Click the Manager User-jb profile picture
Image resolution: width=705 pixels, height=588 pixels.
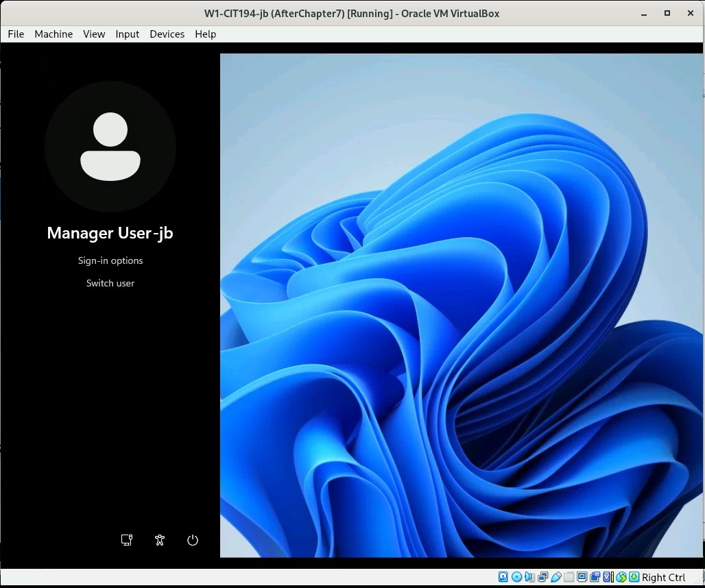tap(110, 147)
